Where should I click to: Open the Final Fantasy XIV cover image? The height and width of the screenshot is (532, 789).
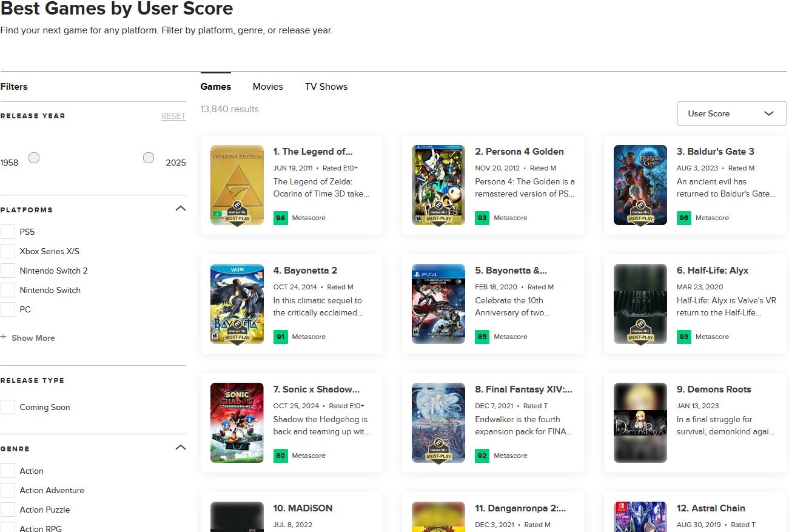click(438, 423)
